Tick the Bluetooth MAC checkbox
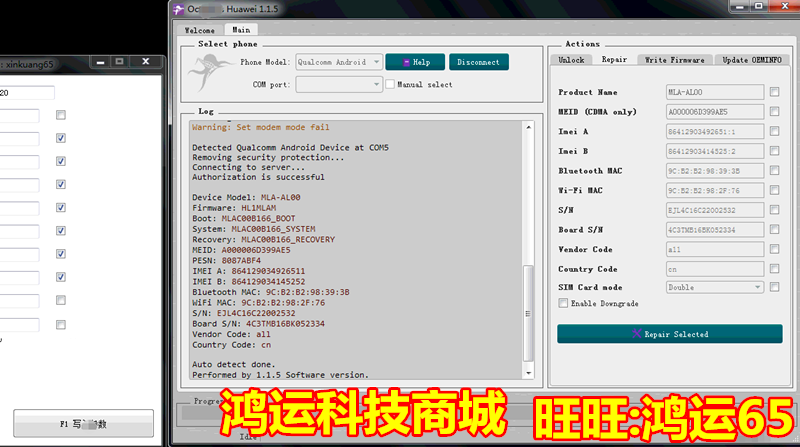Screen dimensions: 800x447 click(774, 170)
